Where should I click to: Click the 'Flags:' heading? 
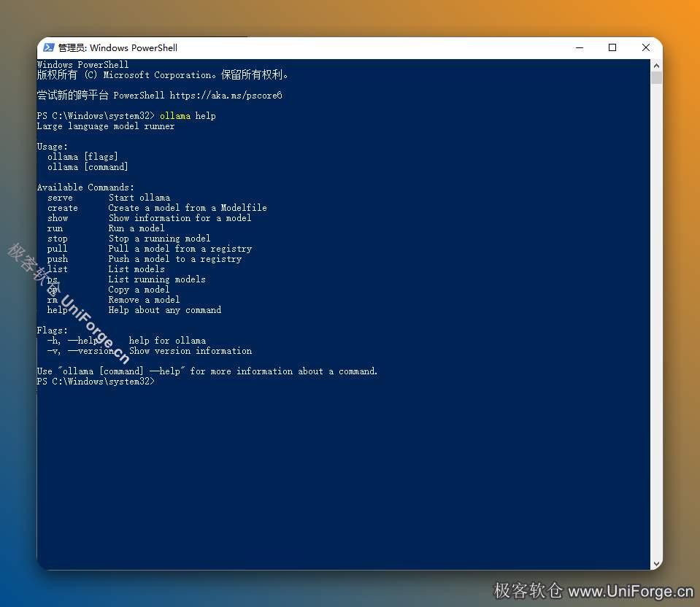click(x=53, y=330)
